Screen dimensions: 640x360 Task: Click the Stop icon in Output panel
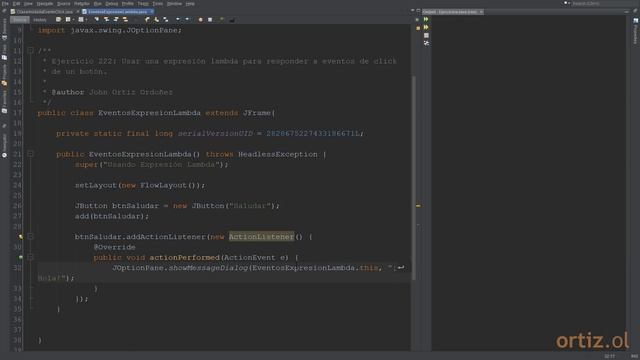tap(426, 36)
